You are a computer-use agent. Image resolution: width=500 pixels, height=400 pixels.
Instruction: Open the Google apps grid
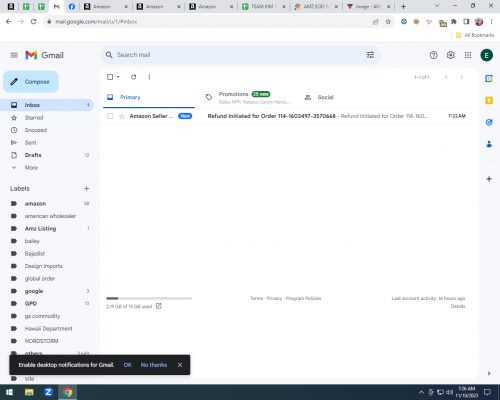[x=468, y=55]
